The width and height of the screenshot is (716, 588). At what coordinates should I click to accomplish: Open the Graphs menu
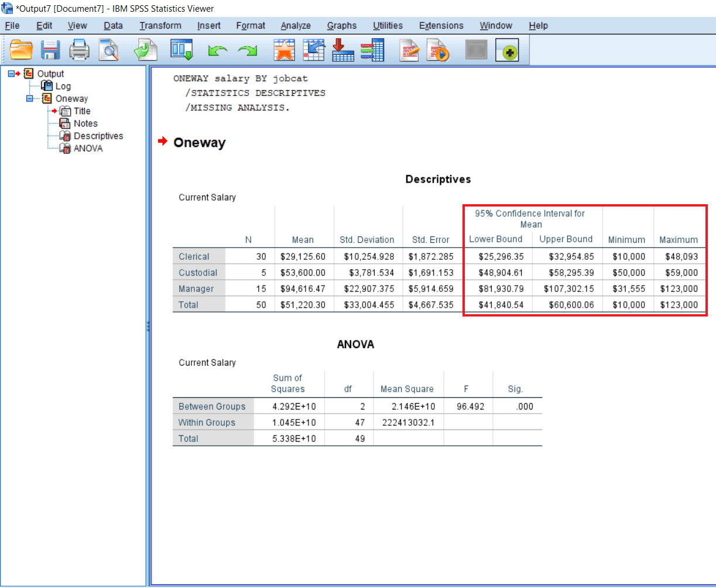pos(342,26)
